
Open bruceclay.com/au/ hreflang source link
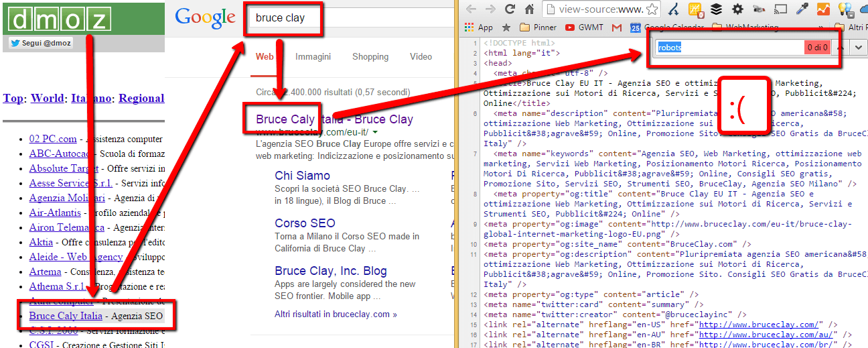[x=767, y=334]
